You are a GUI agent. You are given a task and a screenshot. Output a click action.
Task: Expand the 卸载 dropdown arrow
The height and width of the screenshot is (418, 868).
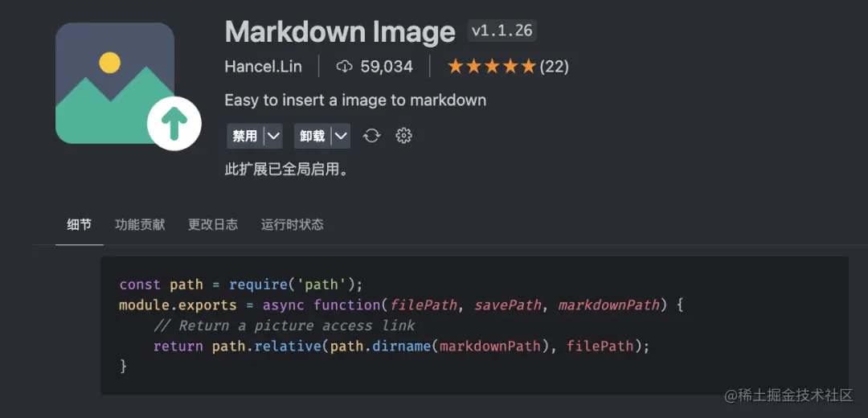[x=341, y=136]
